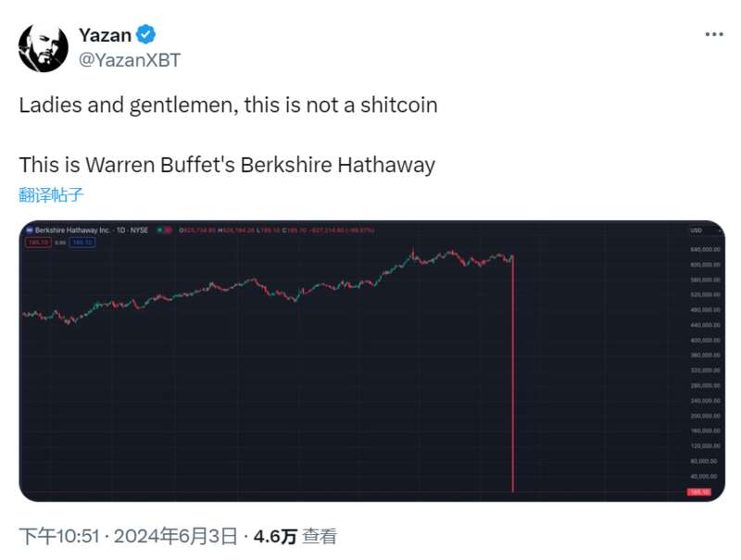Click the 640,000.00 price axis label
This screenshot has height=560, width=741.
tap(705, 249)
